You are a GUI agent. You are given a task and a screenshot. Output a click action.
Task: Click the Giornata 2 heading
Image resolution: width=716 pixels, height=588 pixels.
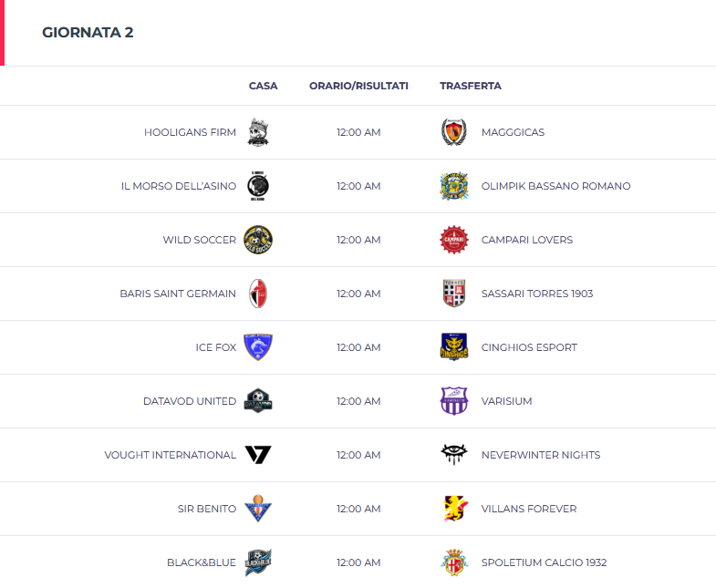coord(88,33)
